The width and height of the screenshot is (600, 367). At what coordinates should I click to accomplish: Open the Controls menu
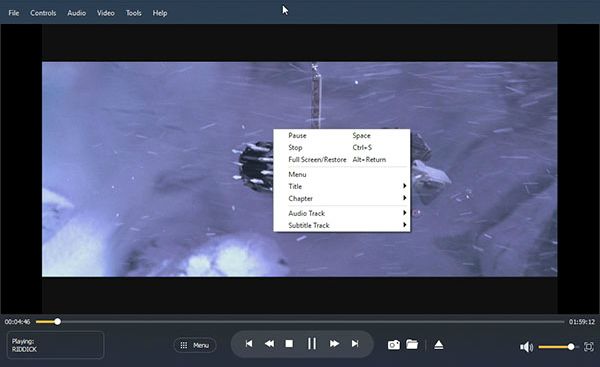click(43, 13)
